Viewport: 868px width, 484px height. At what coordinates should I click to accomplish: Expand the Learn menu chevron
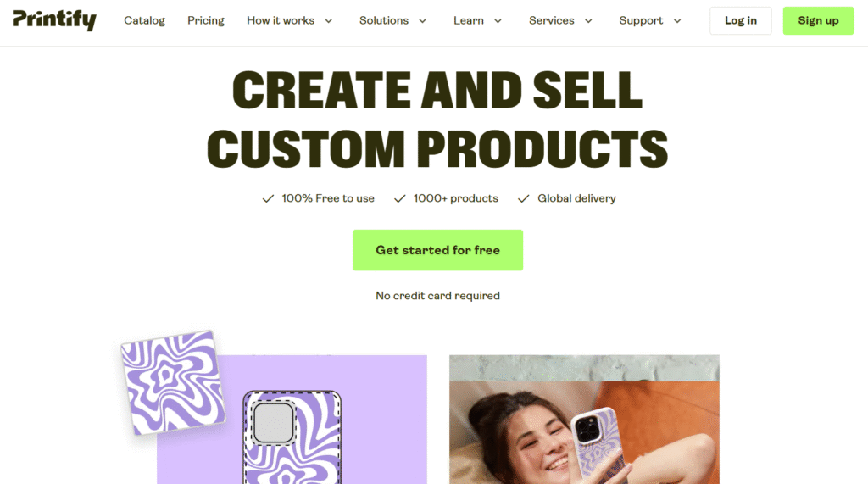click(x=498, y=21)
